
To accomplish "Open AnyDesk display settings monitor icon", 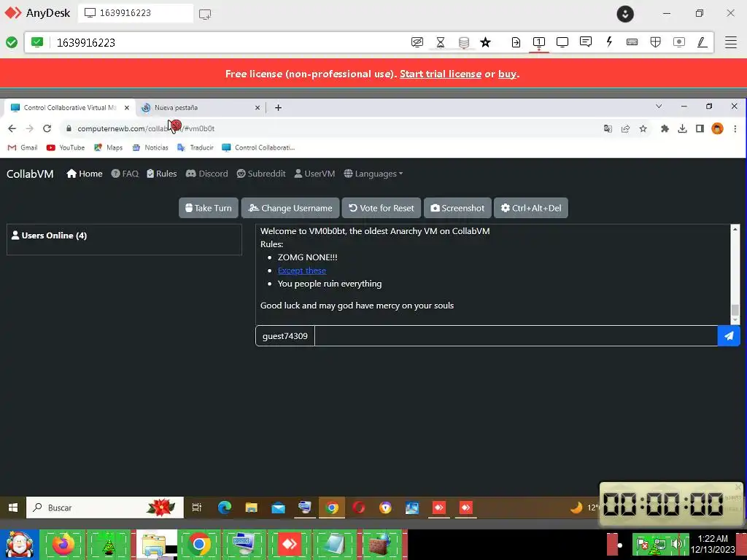I will tap(562, 42).
